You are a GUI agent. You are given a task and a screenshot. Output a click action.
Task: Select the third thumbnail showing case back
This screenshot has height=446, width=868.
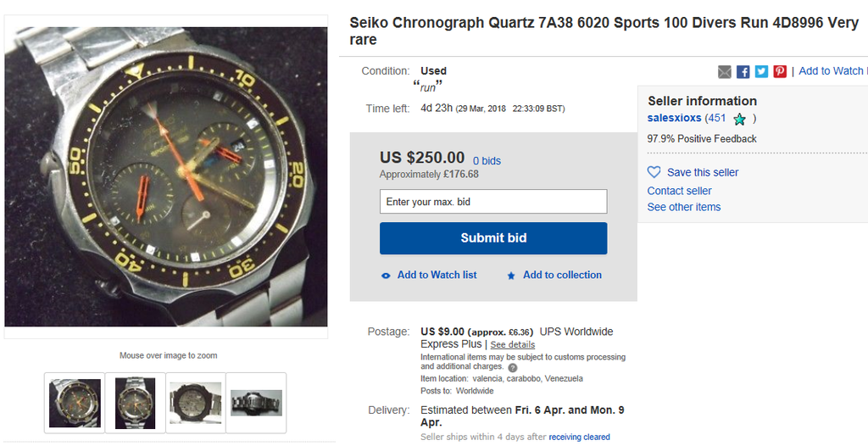click(196, 403)
